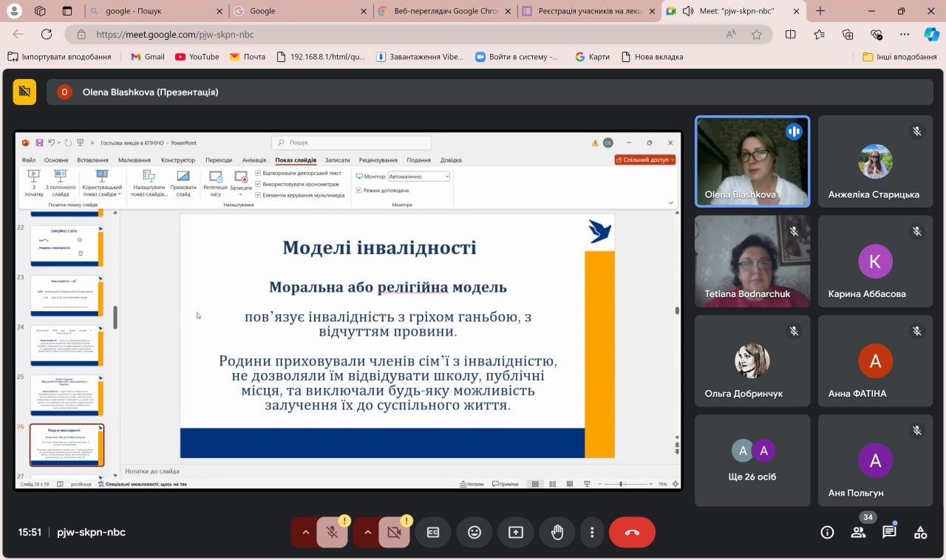Open the chat panel icon

(889, 532)
